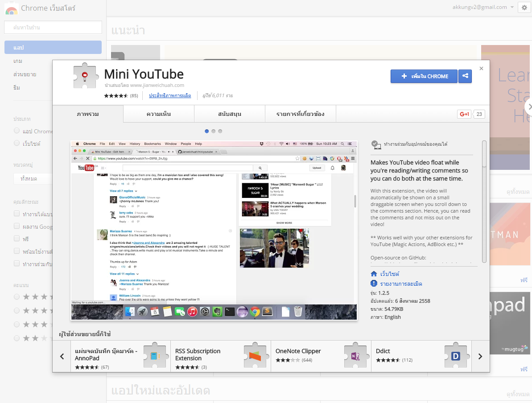
Task: Select the five-star rating filter radio
Action: point(16,297)
